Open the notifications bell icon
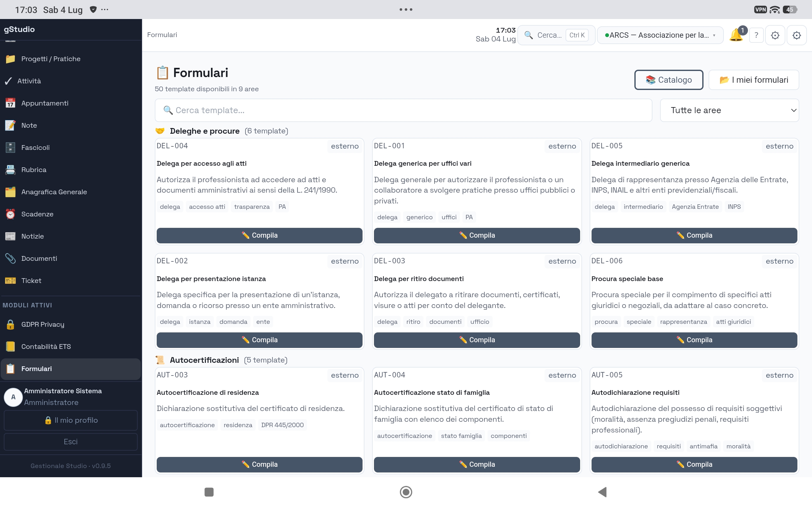812x507 pixels. (737, 35)
